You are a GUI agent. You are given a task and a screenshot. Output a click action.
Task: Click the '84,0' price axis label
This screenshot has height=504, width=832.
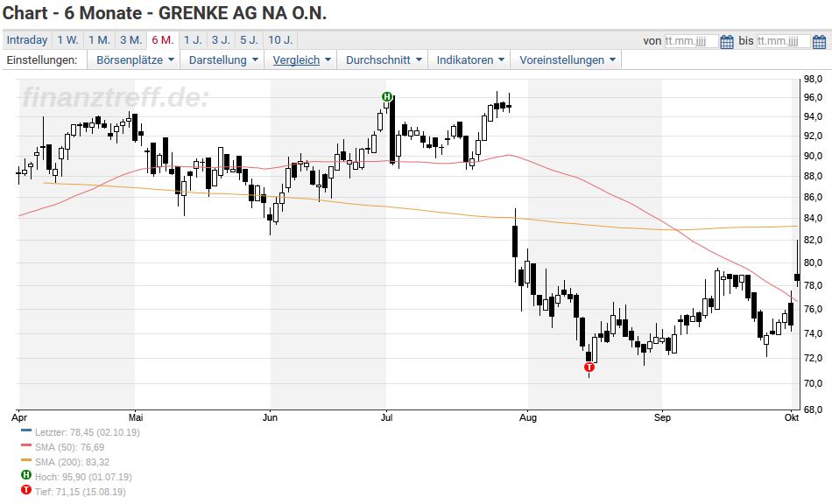click(813, 219)
